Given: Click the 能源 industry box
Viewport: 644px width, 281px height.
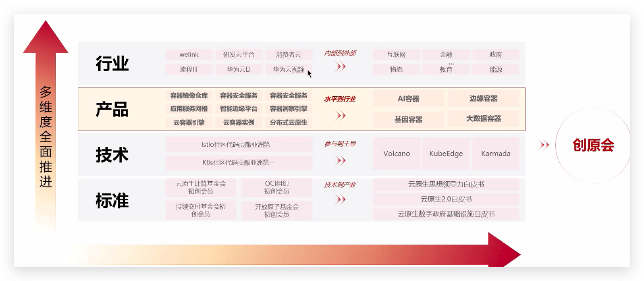Looking at the screenshot, I should 496,70.
